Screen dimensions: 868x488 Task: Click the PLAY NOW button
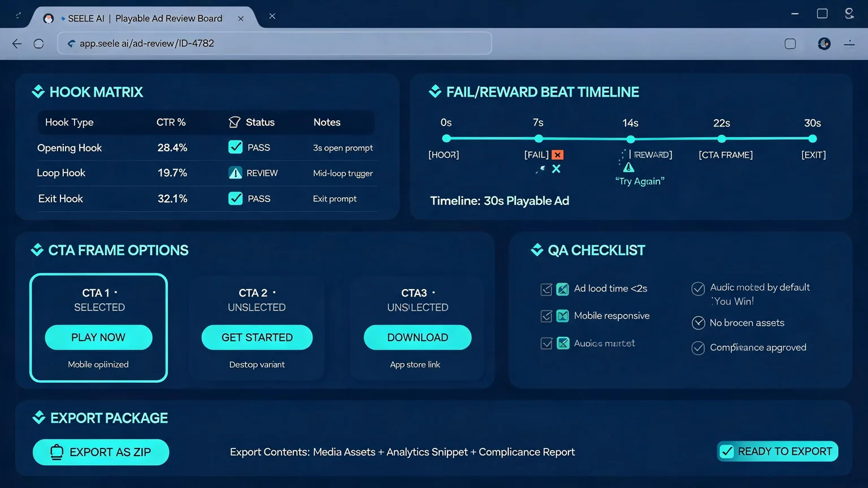(x=98, y=337)
